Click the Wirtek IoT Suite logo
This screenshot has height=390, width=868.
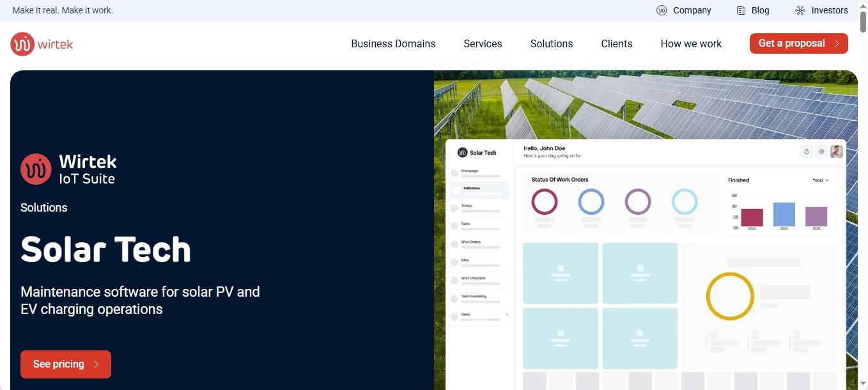point(68,169)
